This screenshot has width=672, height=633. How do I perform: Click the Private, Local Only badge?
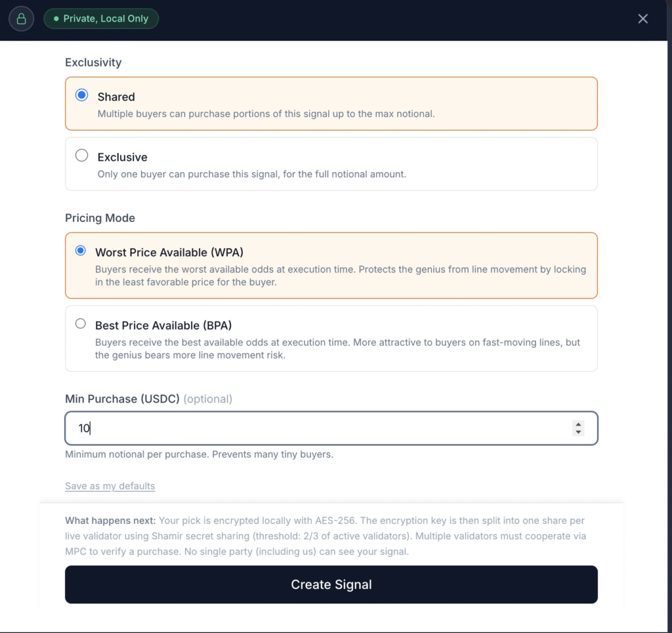[101, 18]
